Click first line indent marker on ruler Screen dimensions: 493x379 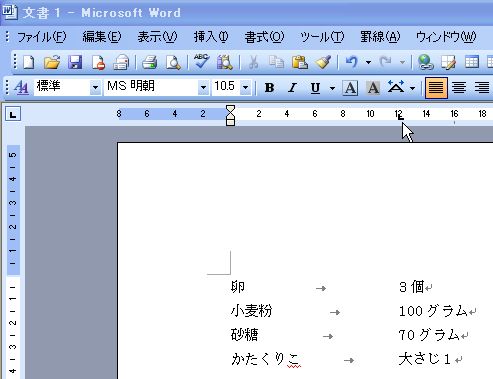(230, 109)
